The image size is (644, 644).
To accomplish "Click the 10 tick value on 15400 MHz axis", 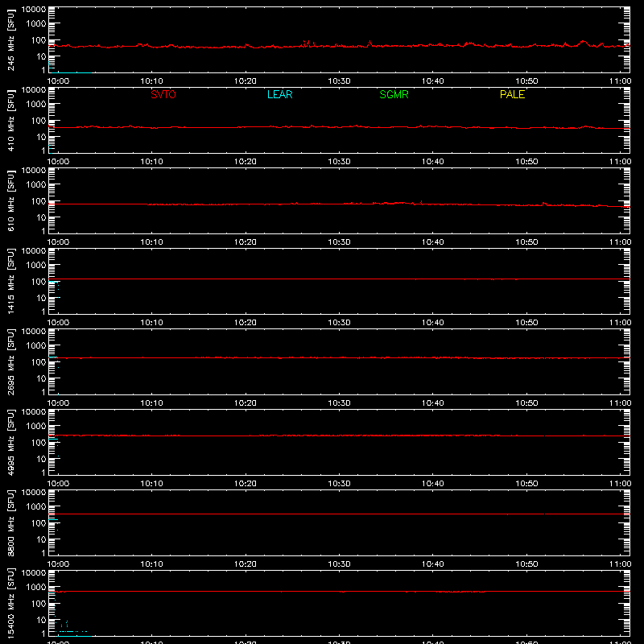I will click(41, 620).
